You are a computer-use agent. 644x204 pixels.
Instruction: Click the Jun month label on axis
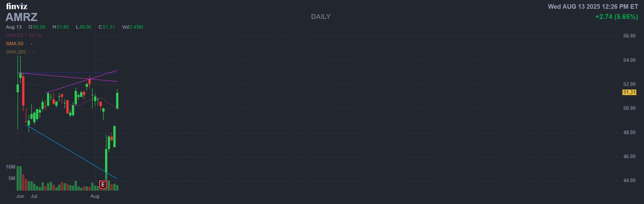[x=20, y=196]
